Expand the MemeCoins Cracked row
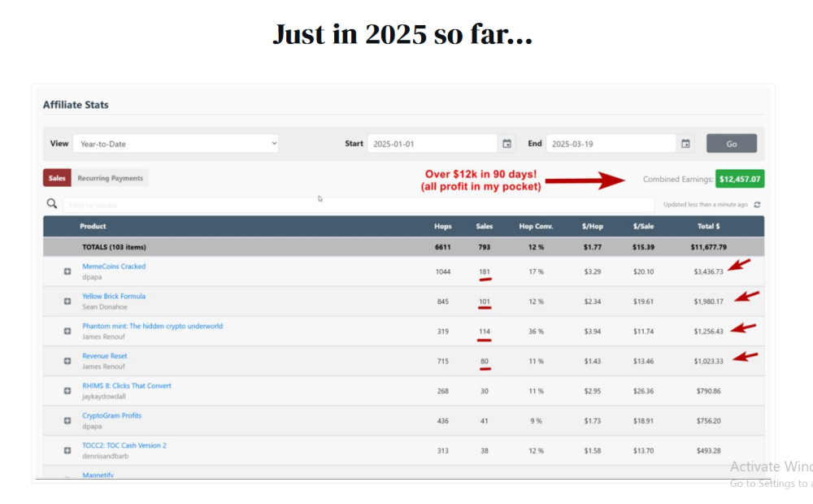The image size is (813, 504). coord(67,272)
